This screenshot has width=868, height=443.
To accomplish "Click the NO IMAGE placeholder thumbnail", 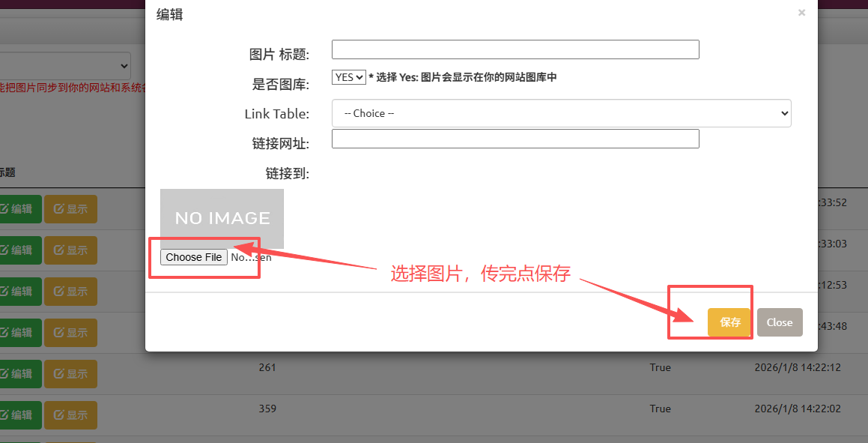I will (222, 218).
